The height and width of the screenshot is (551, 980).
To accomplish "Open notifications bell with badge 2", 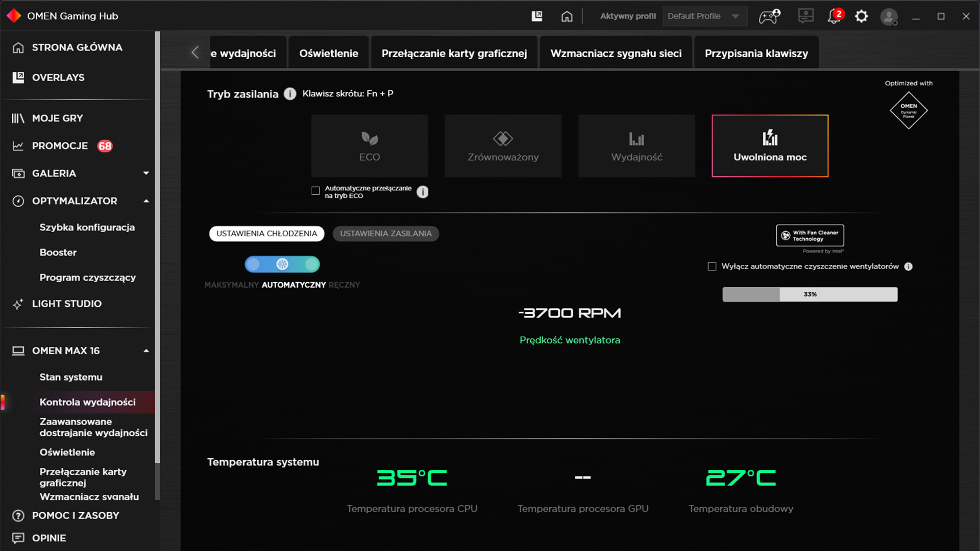I will 835,16.
